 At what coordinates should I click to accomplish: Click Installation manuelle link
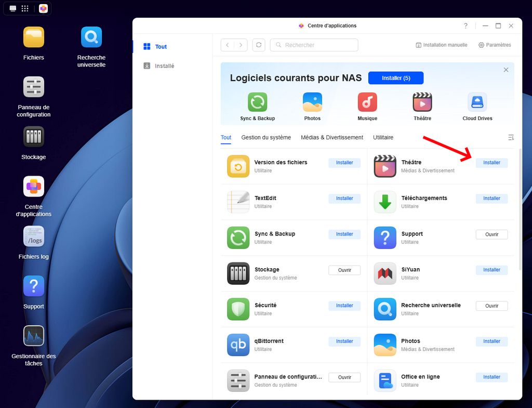[x=442, y=45]
